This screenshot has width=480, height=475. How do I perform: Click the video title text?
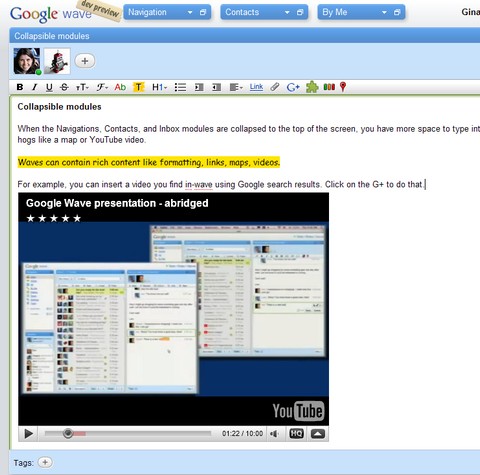click(x=117, y=203)
